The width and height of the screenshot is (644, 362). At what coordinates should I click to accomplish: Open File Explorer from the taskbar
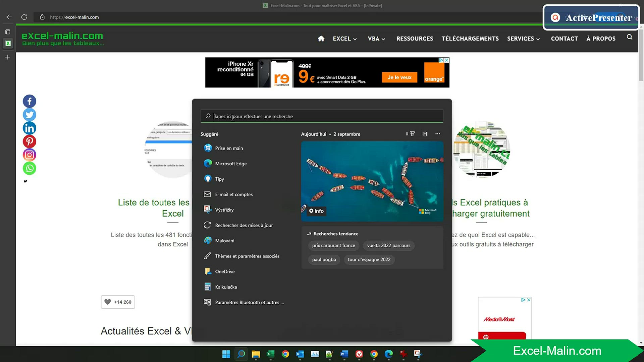(x=256, y=354)
